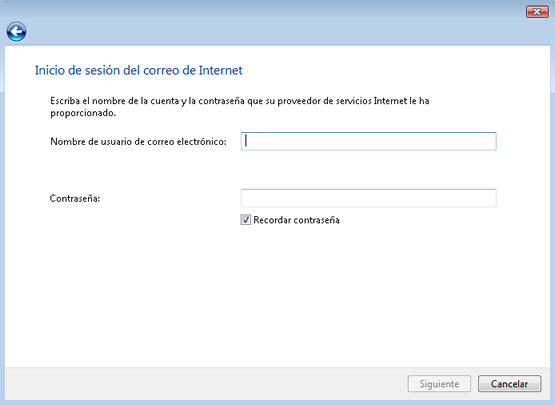The height and width of the screenshot is (405, 555).
Task: Click the gray footer bar left of Siguiente
Action: (205, 384)
